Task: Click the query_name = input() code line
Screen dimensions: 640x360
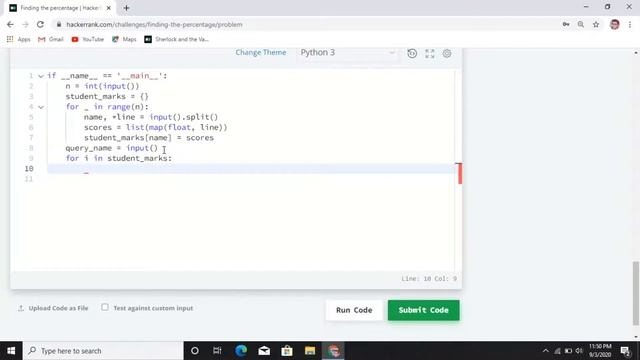Action: (111, 148)
